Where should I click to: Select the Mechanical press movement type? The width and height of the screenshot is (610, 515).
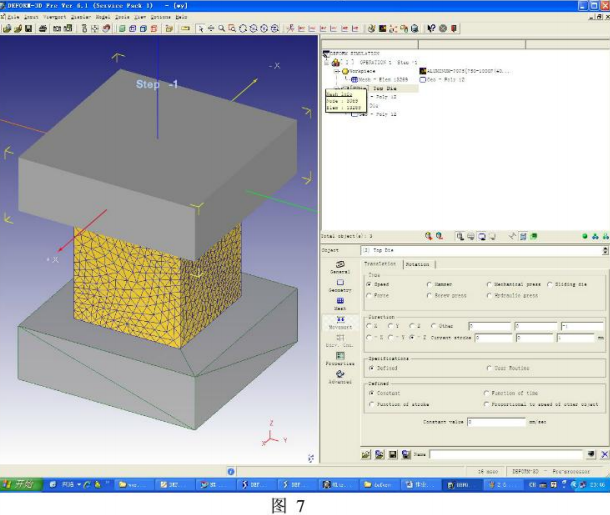(489, 284)
